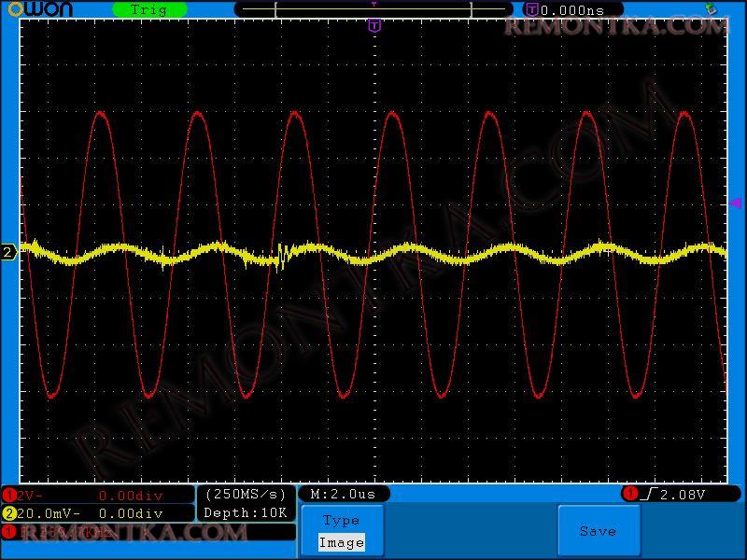
Task: Click the 250MS/s sample rate readout
Action: (247, 494)
